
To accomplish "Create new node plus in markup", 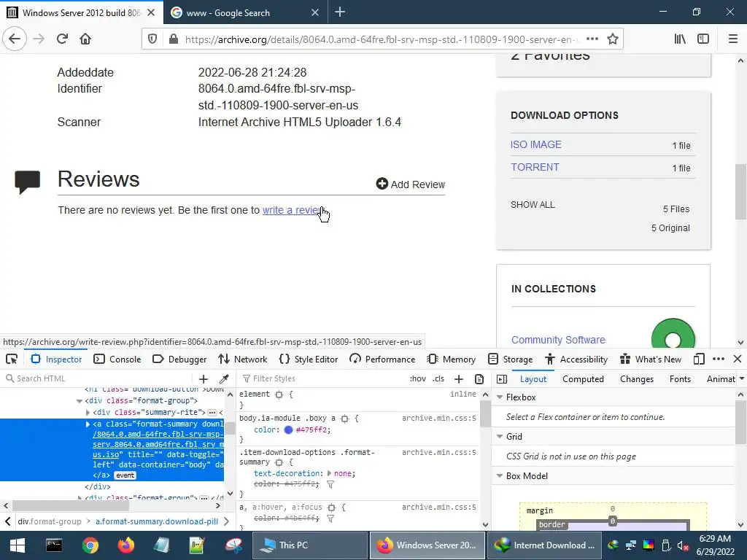I will click(204, 378).
